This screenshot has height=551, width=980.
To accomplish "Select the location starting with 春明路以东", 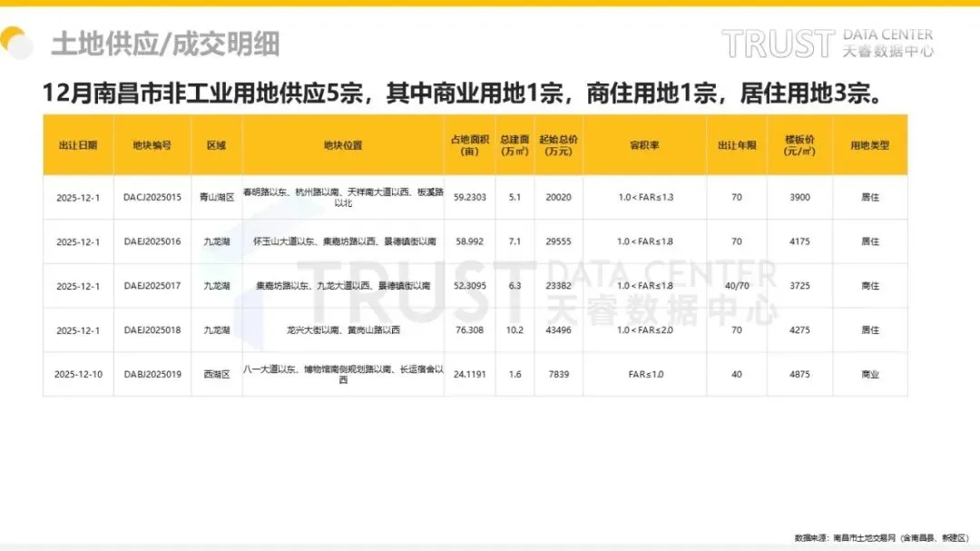I will (x=343, y=197).
